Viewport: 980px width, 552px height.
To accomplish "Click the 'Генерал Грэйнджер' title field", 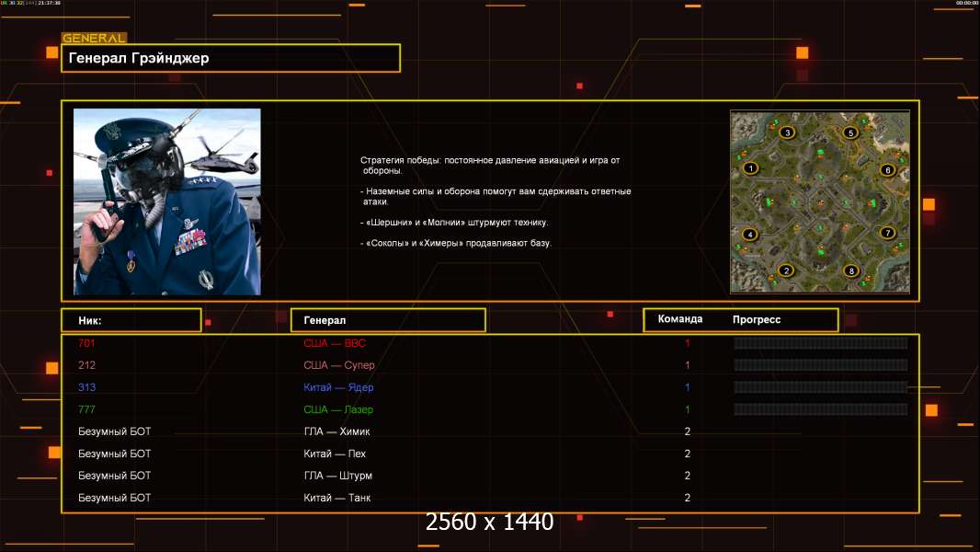I will (x=231, y=58).
